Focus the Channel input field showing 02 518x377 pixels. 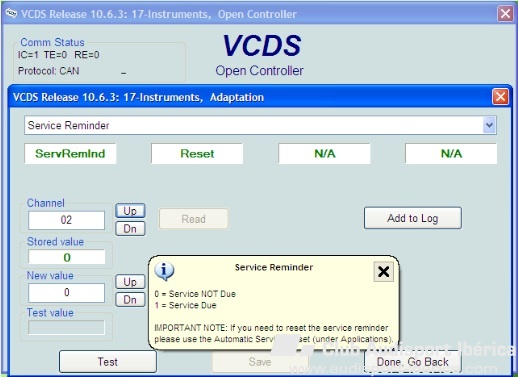pyautogui.click(x=66, y=220)
